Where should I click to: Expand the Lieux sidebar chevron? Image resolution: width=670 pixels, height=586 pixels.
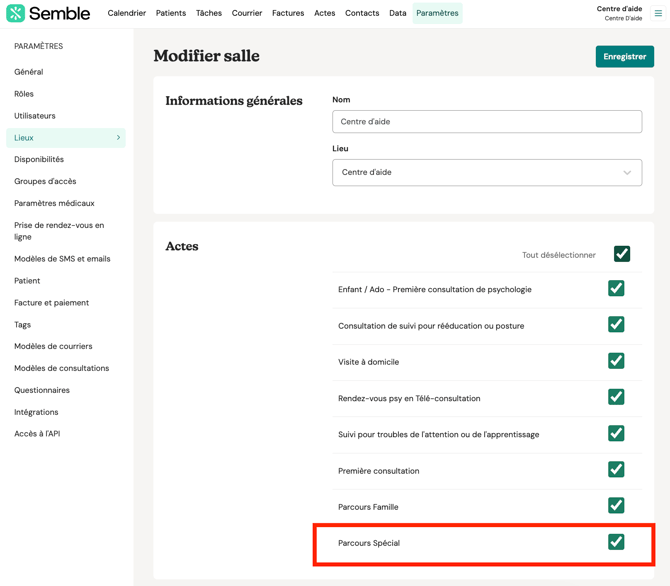118,138
